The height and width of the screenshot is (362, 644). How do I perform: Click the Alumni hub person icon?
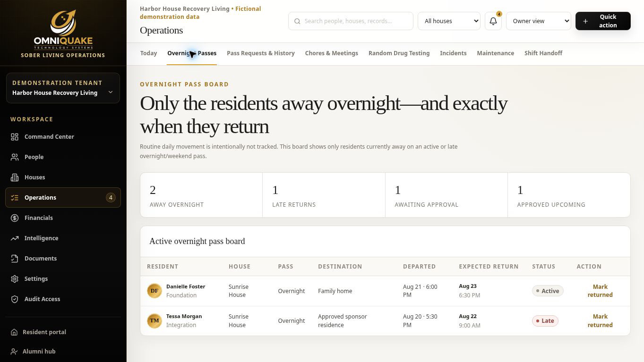click(14, 352)
